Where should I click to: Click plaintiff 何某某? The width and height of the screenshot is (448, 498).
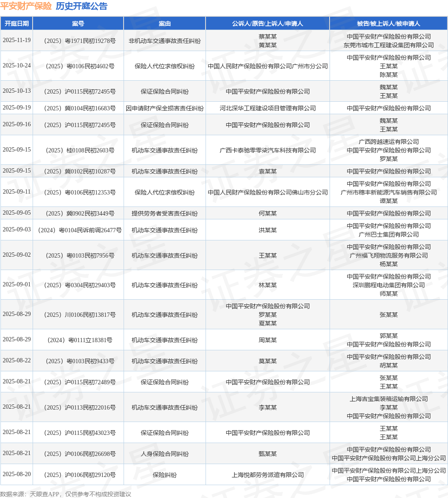pyautogui.click(x=268, y=213)
